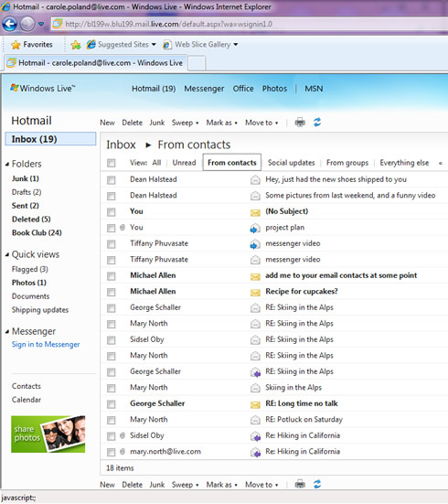
Task: Check box for Dean Halstead shoes shipped message
Action: pyautogui.click(x=112, y=180)
